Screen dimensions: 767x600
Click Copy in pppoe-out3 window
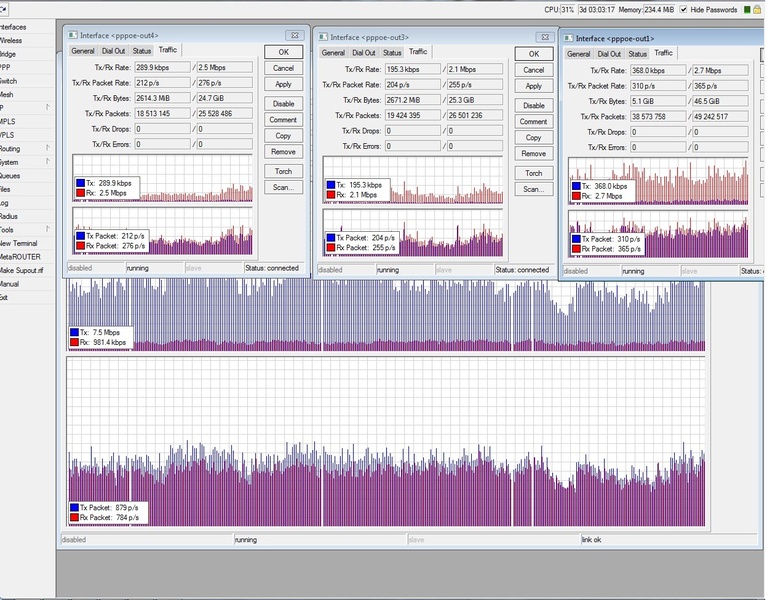point(534,138)
